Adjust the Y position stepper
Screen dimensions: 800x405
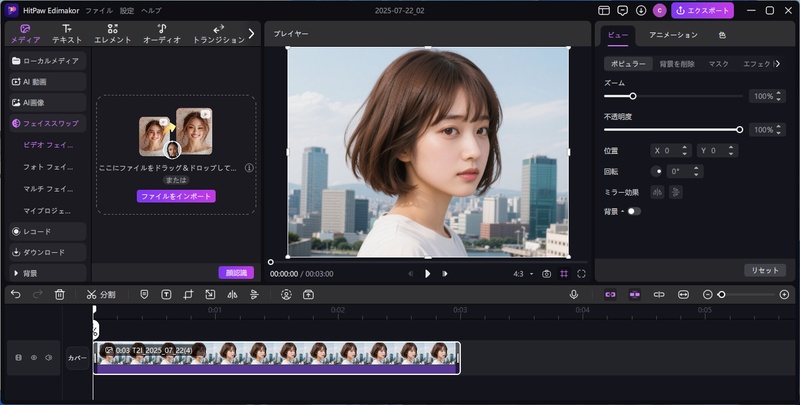(731, 150)
